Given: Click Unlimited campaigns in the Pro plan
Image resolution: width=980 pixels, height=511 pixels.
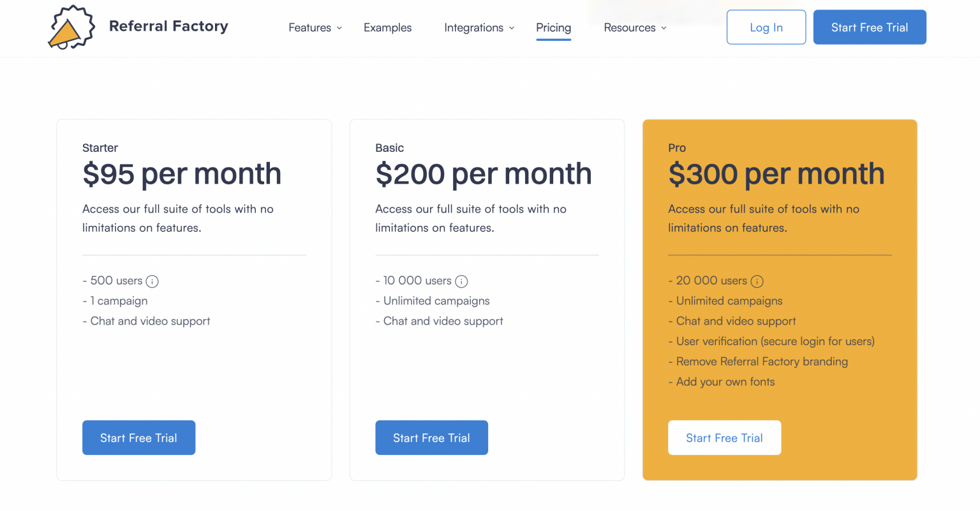Looking at the screenshot, I should [x=729, y=300].
